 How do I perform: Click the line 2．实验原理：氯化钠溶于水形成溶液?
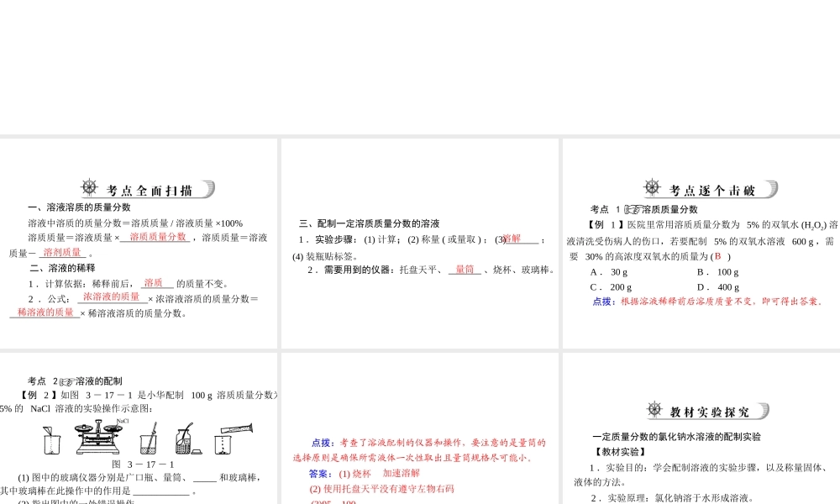(672, 498)
